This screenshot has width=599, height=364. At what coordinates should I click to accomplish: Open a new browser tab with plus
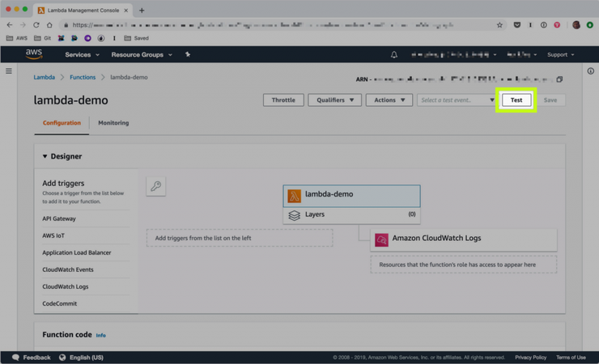coord(142,11)
